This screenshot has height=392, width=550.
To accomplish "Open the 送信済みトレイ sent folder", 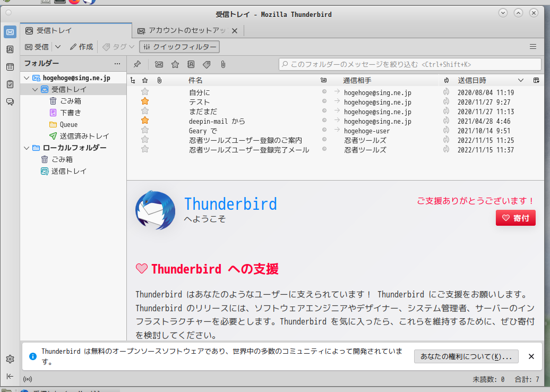I will click(79, 136).
